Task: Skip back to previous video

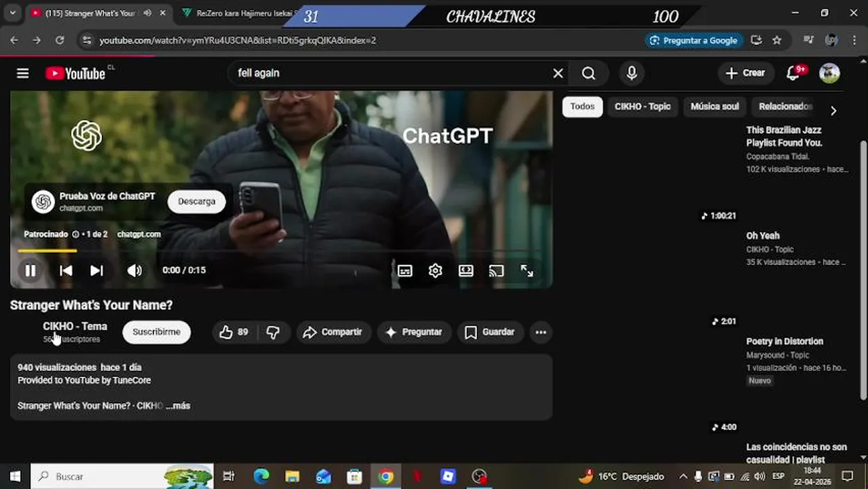Action: coord(66,270)
